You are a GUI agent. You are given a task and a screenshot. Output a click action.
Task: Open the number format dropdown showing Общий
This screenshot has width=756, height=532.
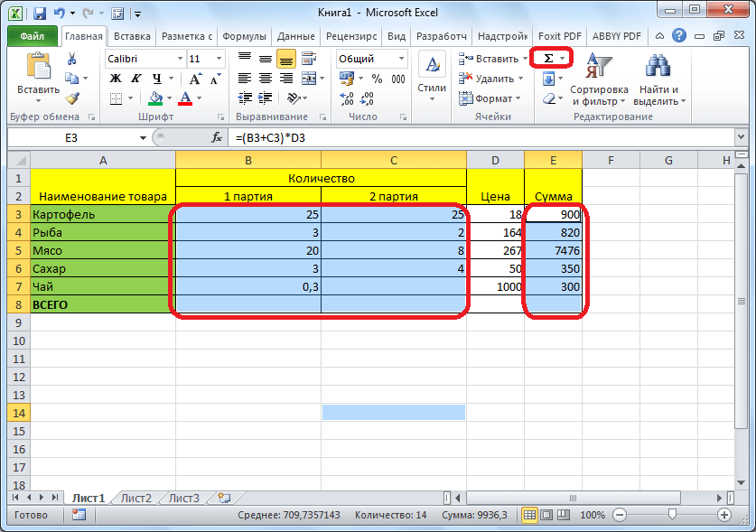click(401, 59)
